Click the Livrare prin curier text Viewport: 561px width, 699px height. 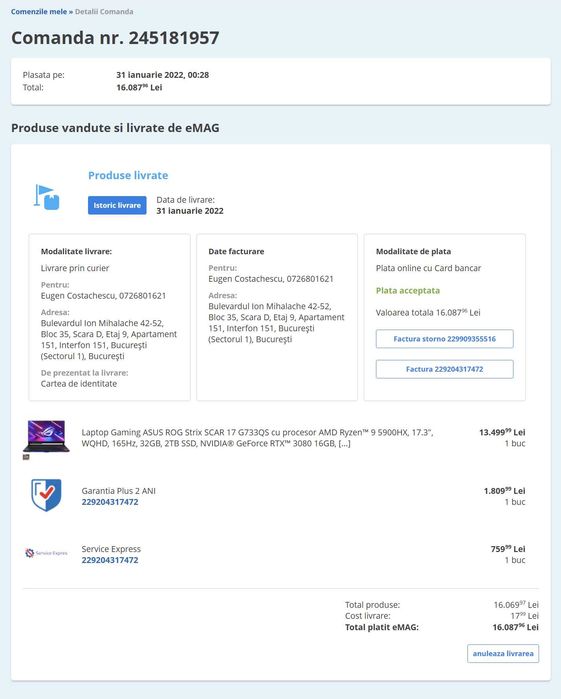pos(75,268)
